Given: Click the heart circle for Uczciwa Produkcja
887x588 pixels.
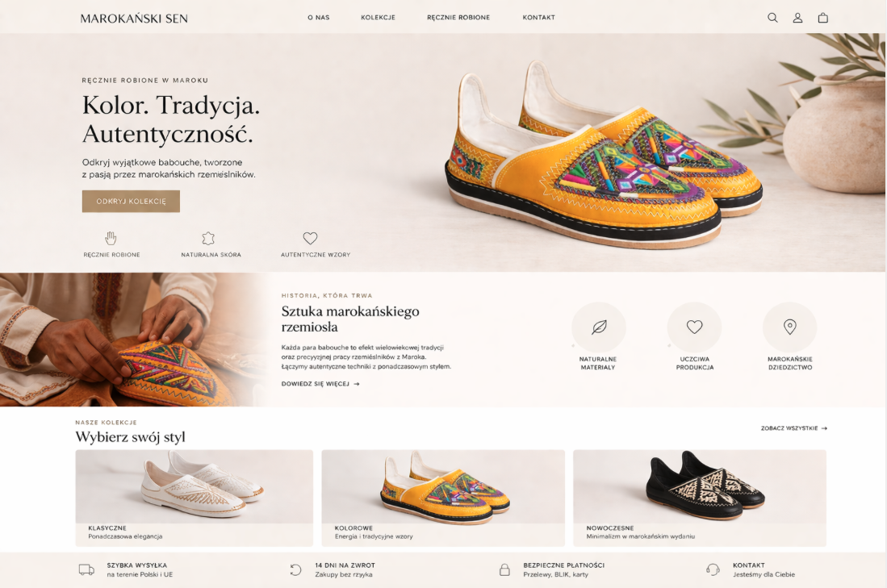Looking at the screenshot, I should click(x=694, y=327).
